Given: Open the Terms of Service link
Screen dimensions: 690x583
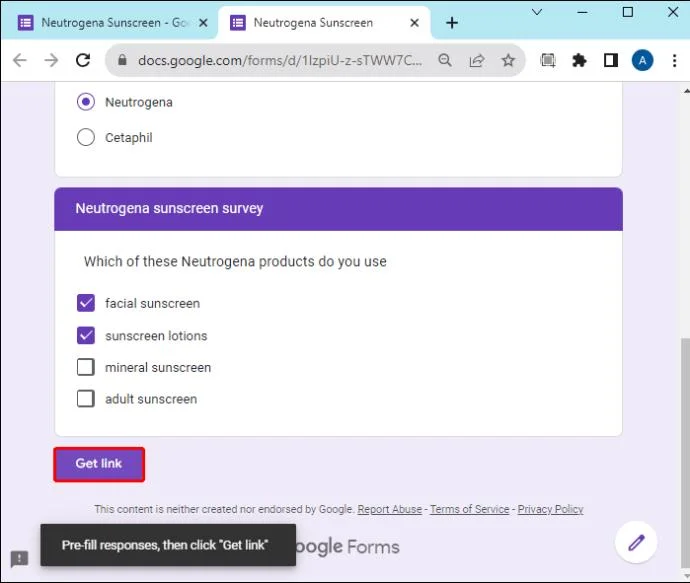Looking at the screenshot, I should point(470,509).
